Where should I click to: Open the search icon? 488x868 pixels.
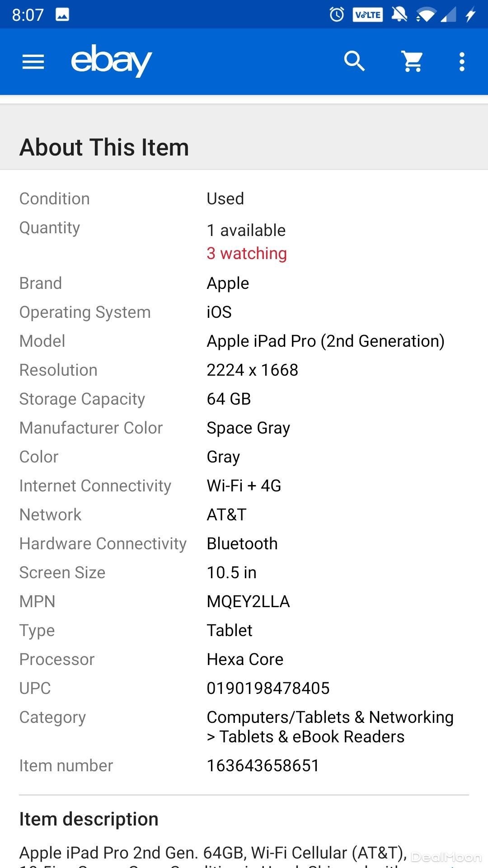point(354,61)
